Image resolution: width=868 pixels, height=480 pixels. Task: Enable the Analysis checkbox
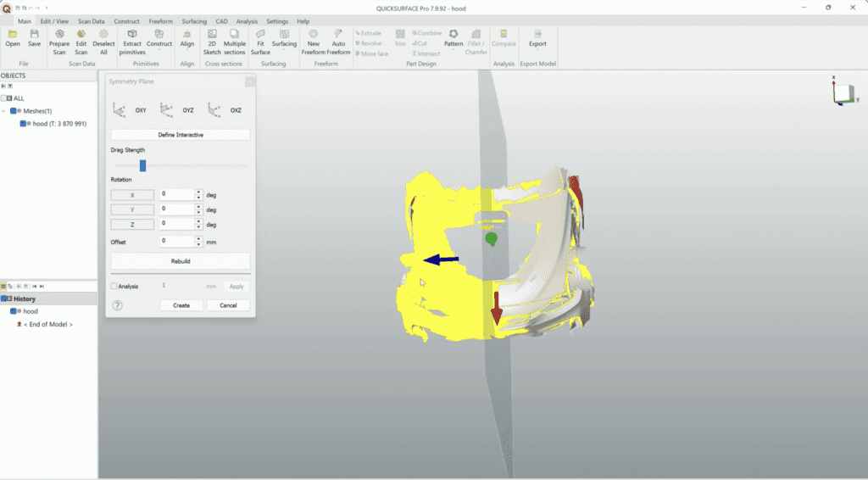click(x=114, y=287)
